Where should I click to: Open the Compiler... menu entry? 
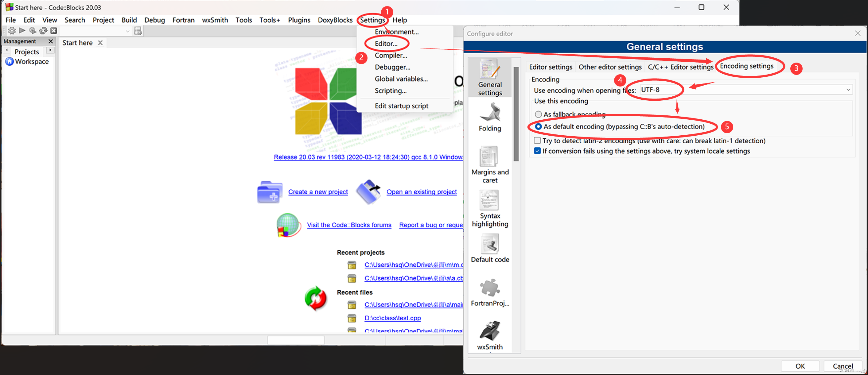[391, 55]
